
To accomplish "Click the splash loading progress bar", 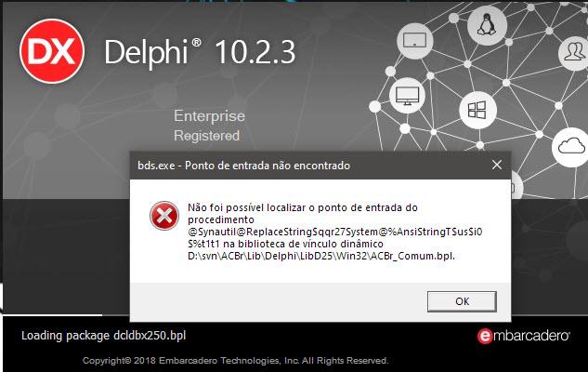I will [x=53, y=315].
